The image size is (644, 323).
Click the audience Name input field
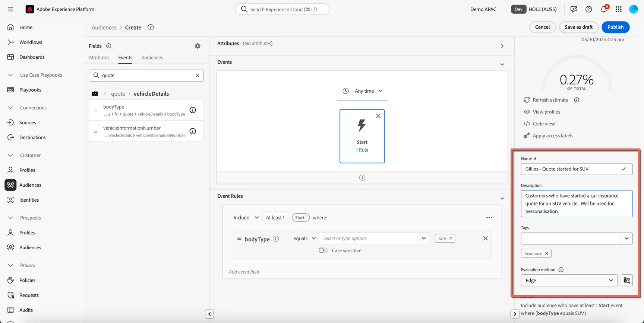click(x=577, y=169)
